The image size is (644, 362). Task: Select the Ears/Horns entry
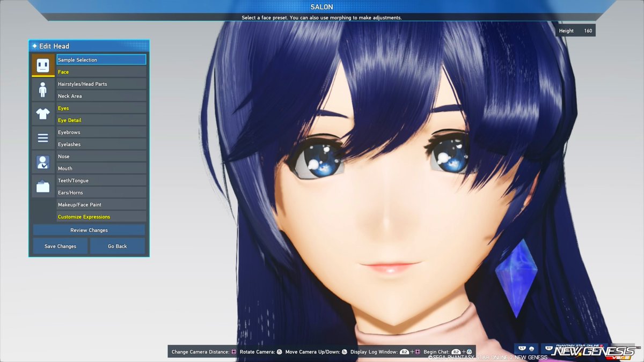[x=101, y=193]
